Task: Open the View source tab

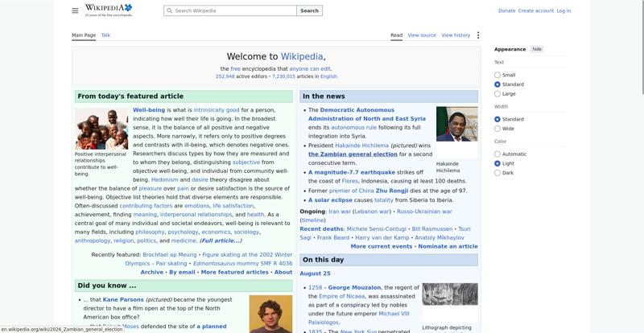Action: tap(422, 35)
